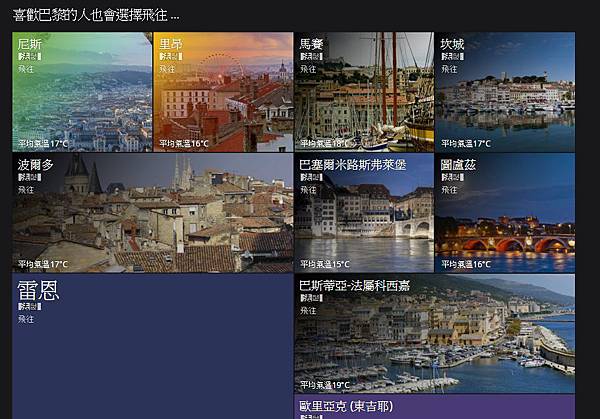
Task: Click the small badge under 馬賽
Action: 311,57
